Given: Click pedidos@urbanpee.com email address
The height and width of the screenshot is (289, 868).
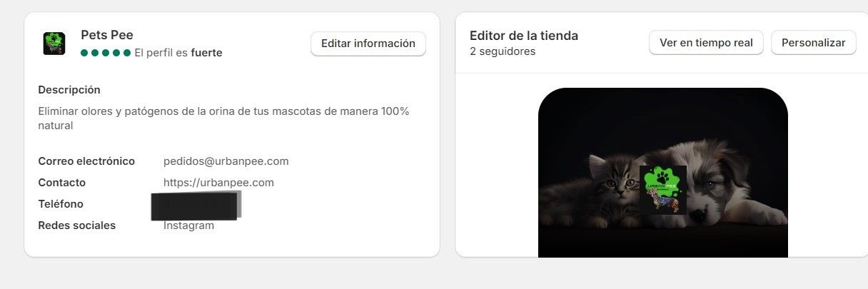Looking at the screenshot, I should [226, 161].
